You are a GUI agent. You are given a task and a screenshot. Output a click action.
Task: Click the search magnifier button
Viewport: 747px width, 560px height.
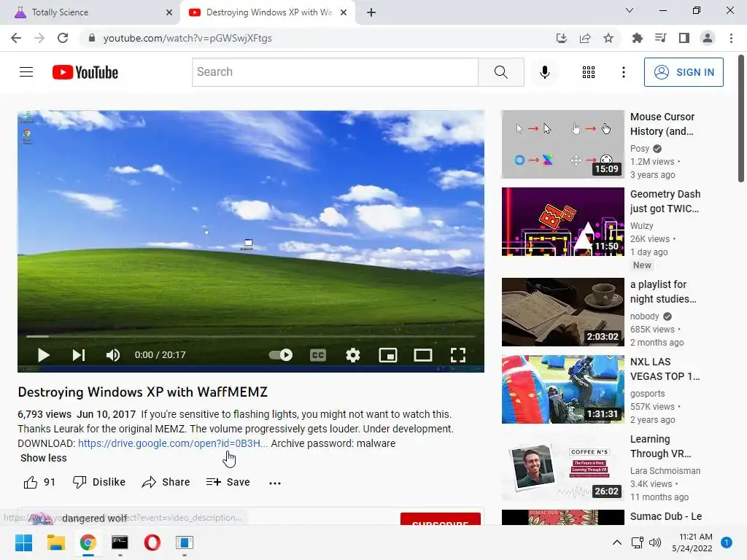coord(500,72)
